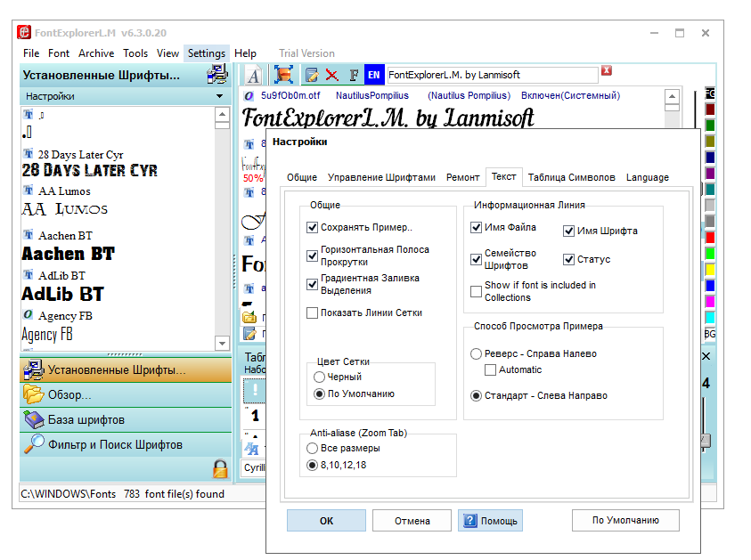Click font list scrollbar up arrow
Image resolution: width=751 pixels, height=560 pixels.
(x=222, y=114)
